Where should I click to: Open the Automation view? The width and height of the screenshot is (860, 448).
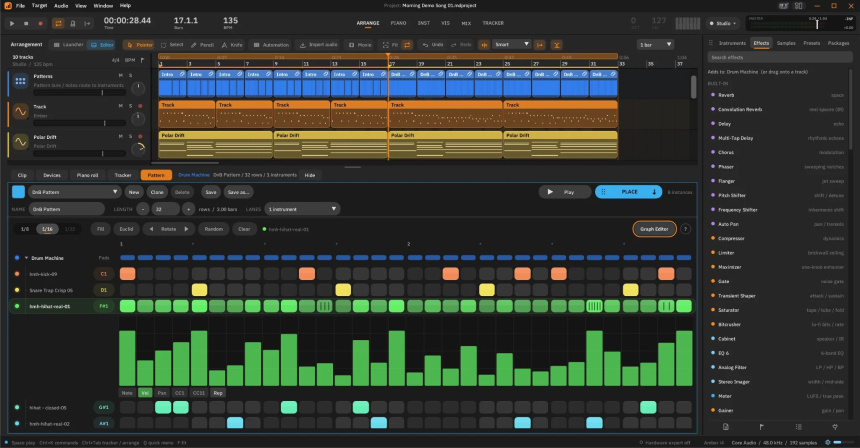tap(271, 45)
